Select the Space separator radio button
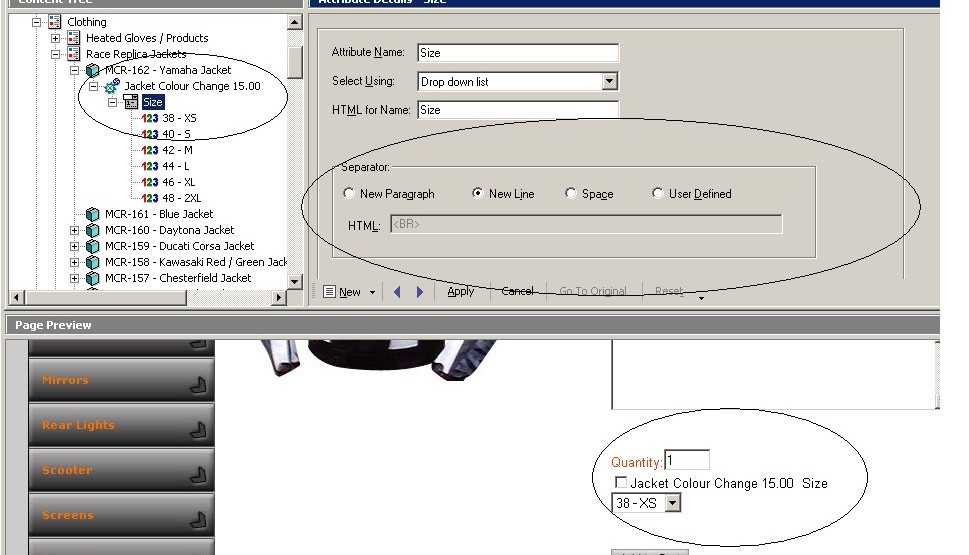The image size is (969, 555). [570, 194]
